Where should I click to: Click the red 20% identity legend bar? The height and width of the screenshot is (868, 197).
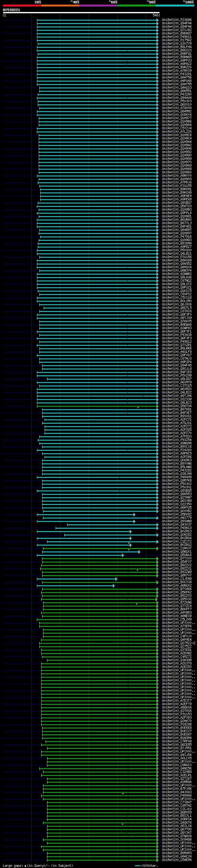coord(22,6)
